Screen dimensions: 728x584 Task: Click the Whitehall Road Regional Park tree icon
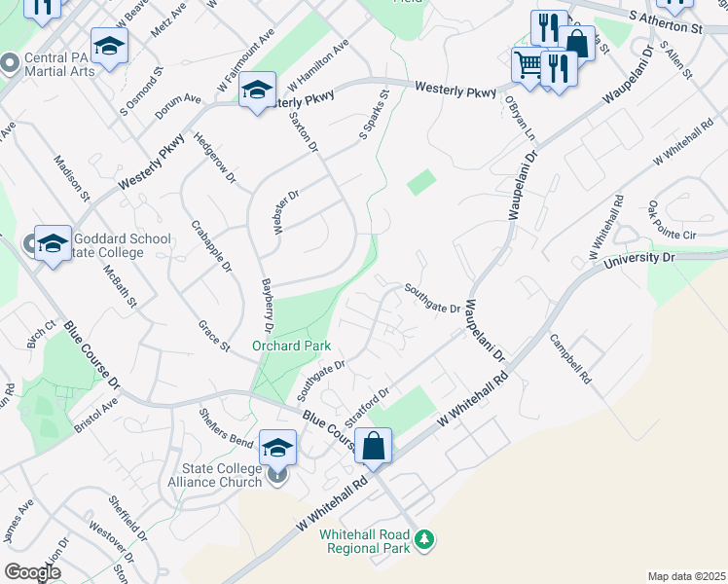pos(424,541)
